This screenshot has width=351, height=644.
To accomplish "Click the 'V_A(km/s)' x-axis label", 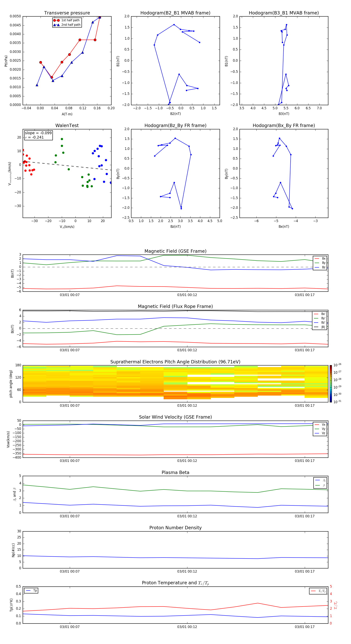I will 67,227.
